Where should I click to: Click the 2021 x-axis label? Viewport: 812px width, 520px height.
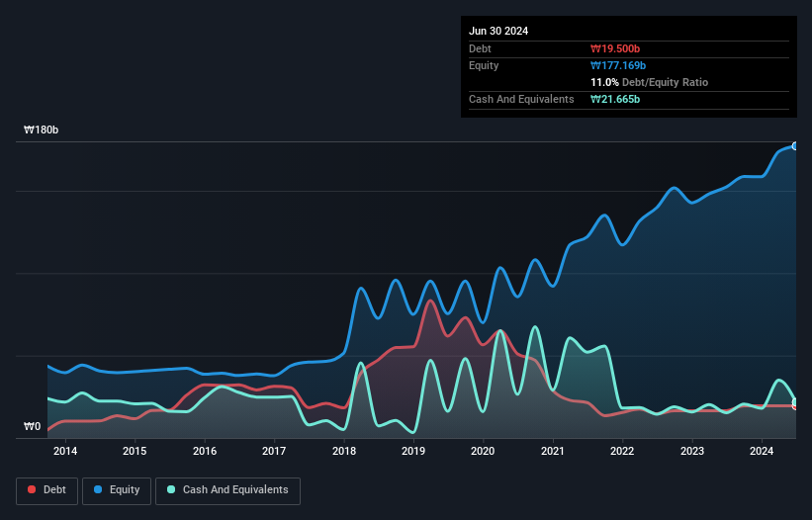pyautogui.click(x=553, y=451)
